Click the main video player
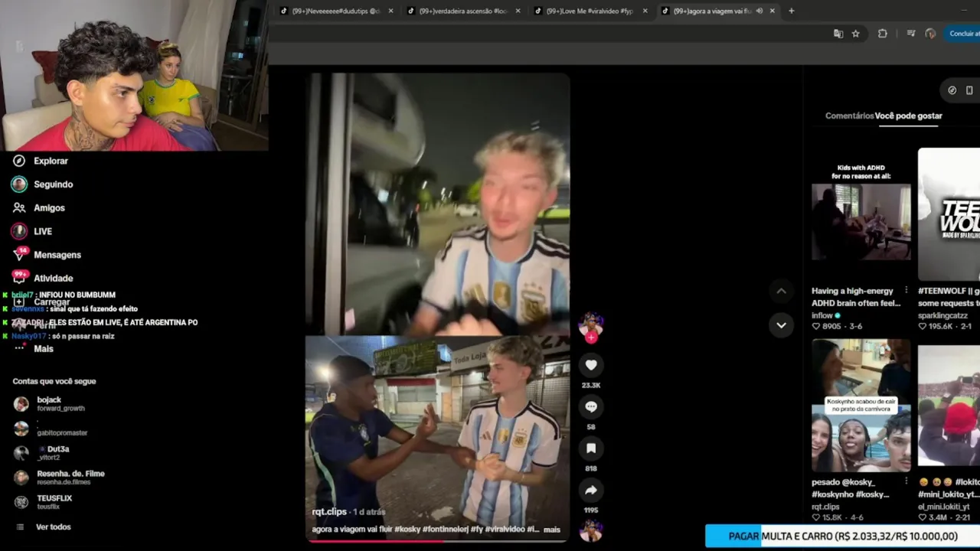The width and height of the screenshot is (980, 551). [x=437, y=306]
